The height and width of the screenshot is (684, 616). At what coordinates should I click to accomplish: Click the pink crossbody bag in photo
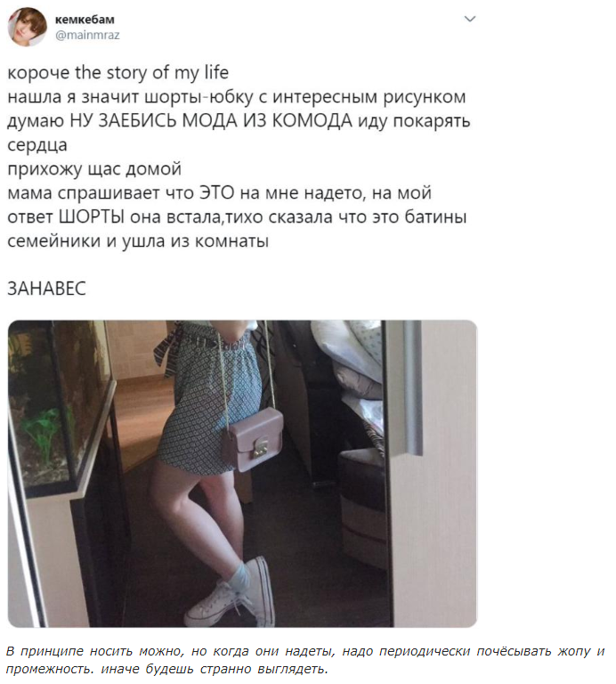[x=253, y=439]
